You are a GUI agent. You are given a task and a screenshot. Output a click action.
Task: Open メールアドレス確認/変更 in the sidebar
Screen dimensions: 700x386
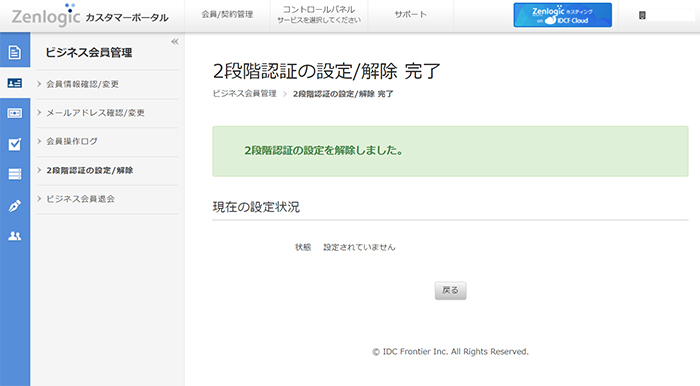pos(96,113)
